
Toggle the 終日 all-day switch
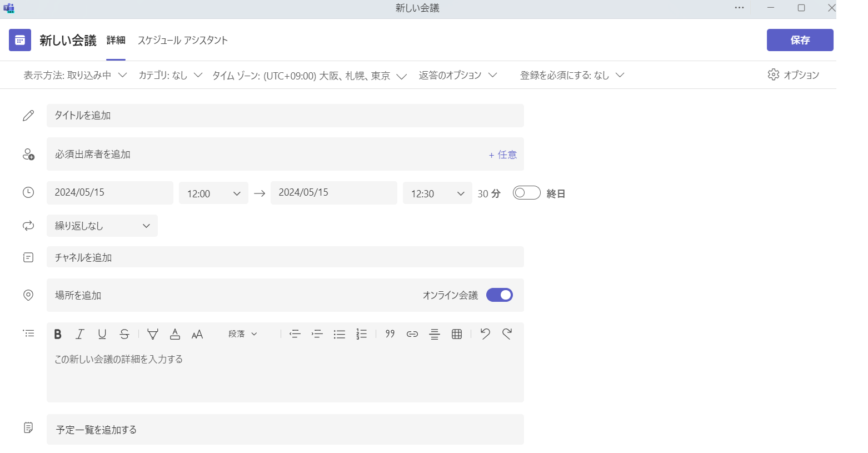click(x=526, y=193)
